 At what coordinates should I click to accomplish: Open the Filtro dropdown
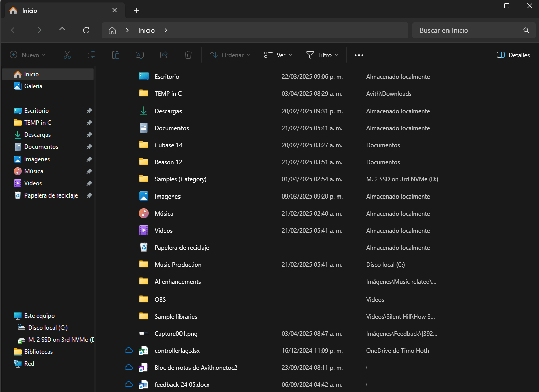pyautogui.click(x=322, y=55)
